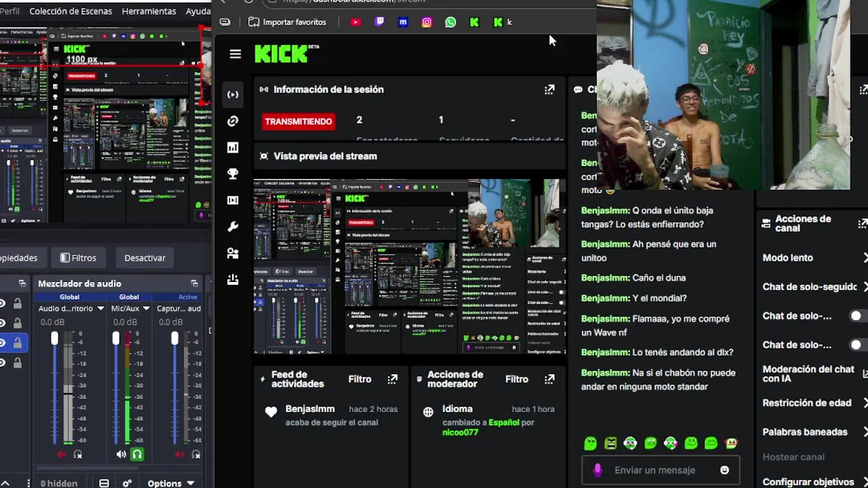Open the video clips icon in sidebar
868x488 pixels.
233,201
